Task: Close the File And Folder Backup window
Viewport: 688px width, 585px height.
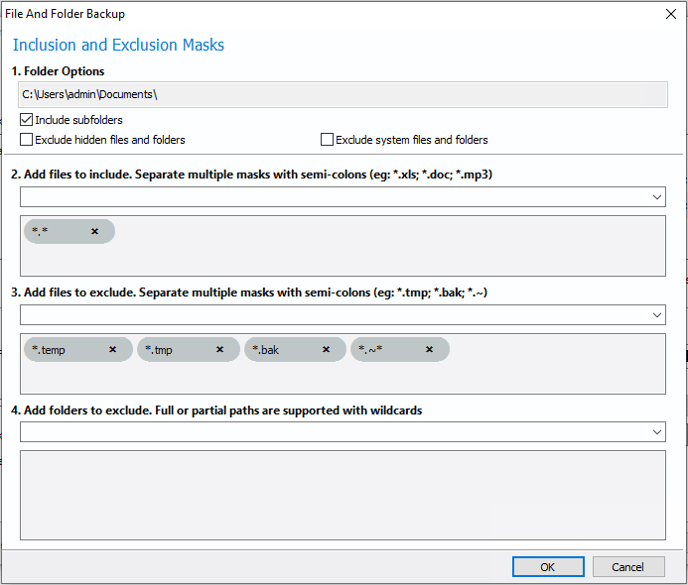Action: (670, 14)
